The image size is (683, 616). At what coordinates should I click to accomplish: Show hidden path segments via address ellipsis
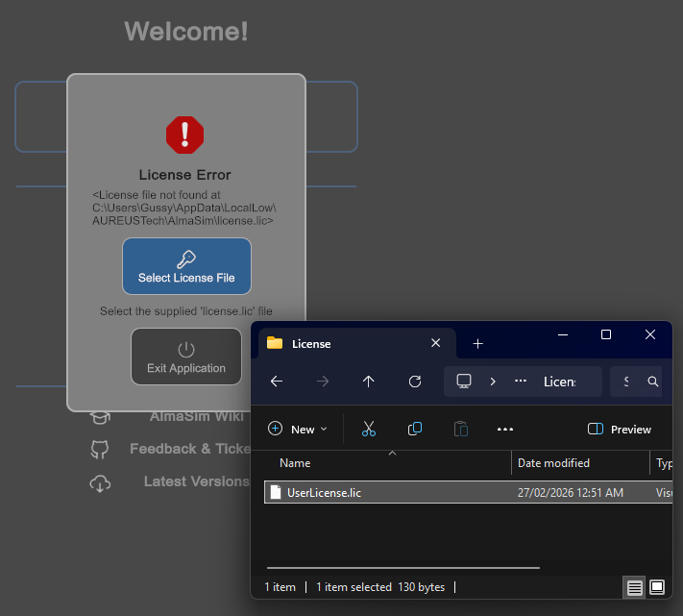coord(520,381)
